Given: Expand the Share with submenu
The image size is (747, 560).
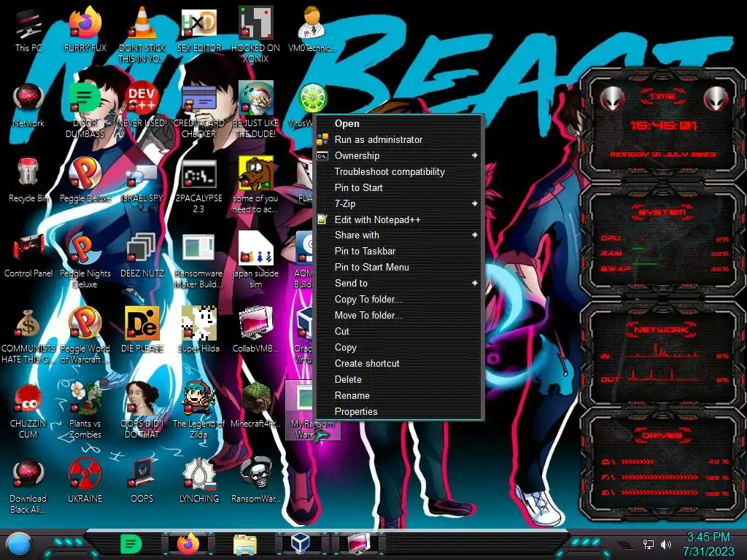Looking at the screenshot, I should pyautogui.click(x=399, y=235).
